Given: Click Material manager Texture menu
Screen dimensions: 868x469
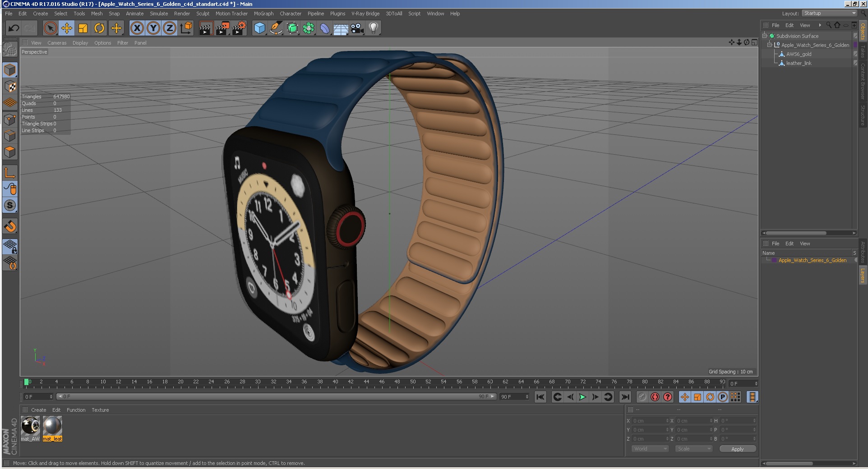Looking at the screenshot, I should (100, 410).
